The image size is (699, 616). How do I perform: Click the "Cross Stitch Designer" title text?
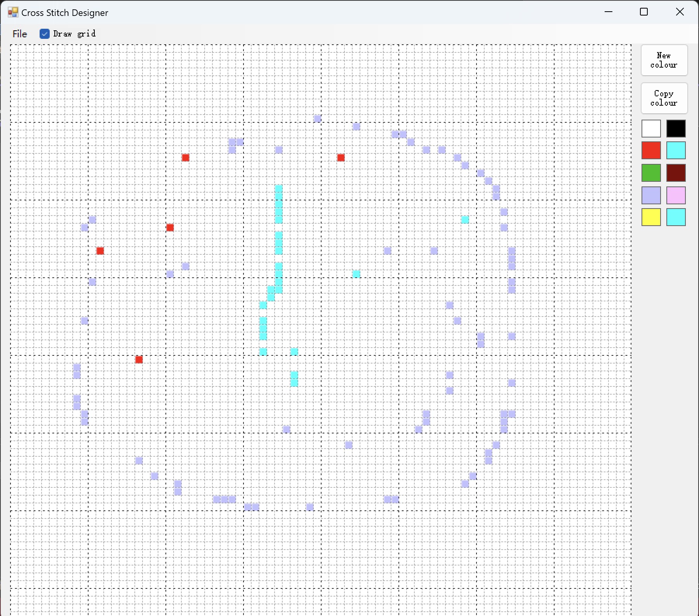click(65, 13)
